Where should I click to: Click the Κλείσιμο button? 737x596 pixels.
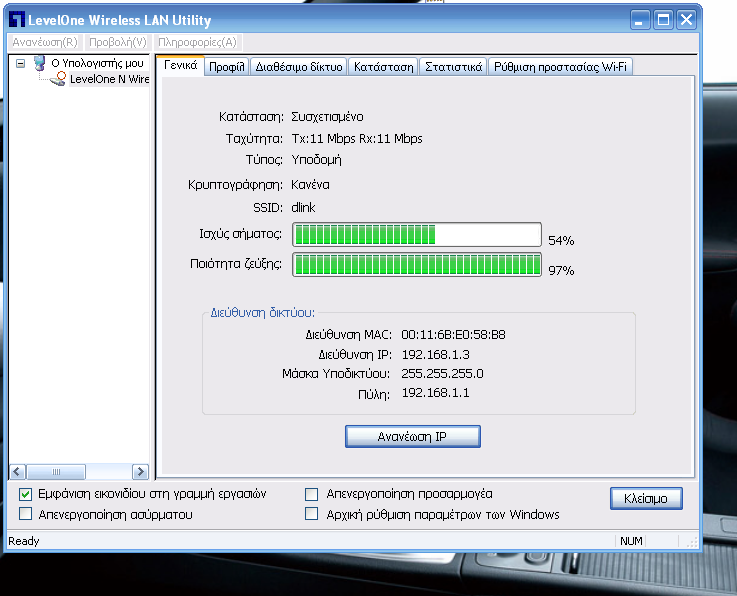(x=646, y=498)
